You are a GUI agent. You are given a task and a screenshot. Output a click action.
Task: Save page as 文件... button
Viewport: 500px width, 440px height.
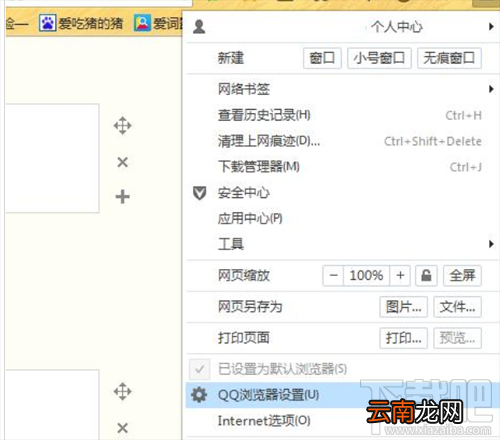pos(457,307)
